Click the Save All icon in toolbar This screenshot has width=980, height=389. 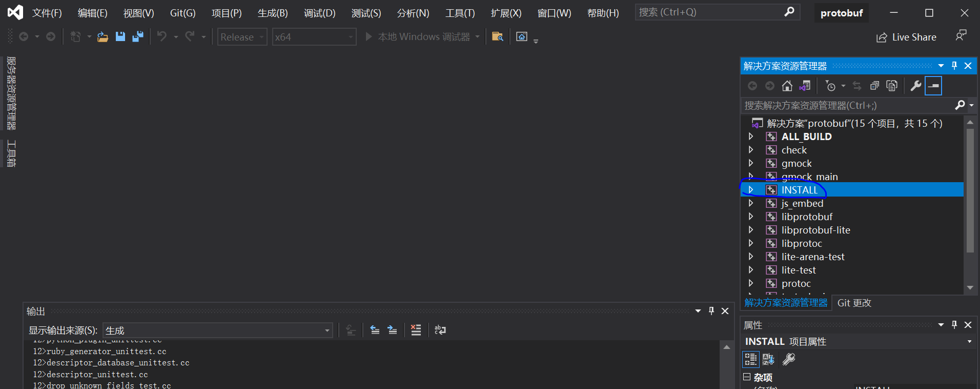[138, 36]
